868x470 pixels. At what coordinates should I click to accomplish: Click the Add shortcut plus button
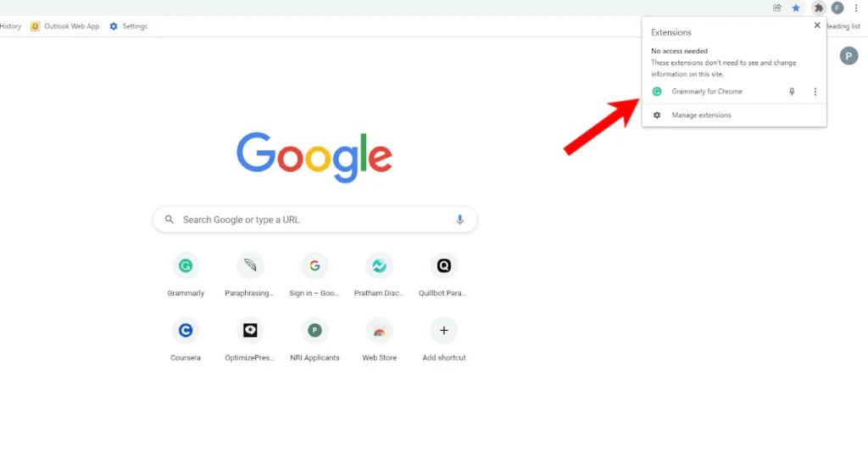(443, 331)
